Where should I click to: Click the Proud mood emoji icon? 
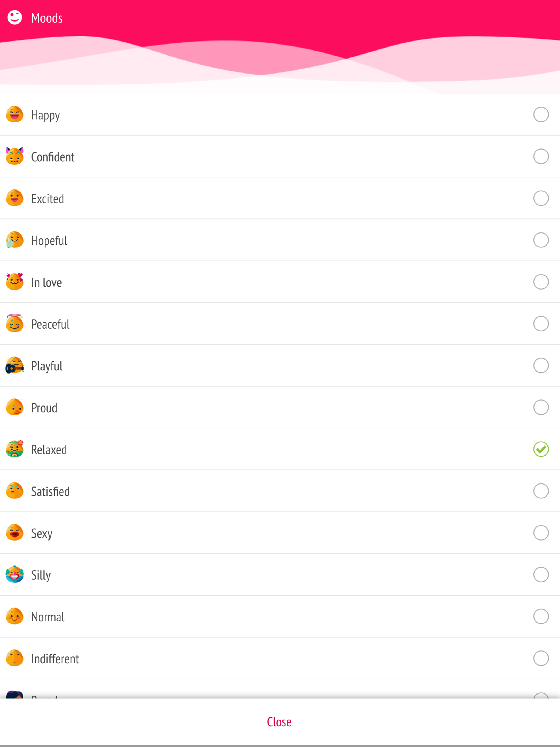click(x=15, y=407)
